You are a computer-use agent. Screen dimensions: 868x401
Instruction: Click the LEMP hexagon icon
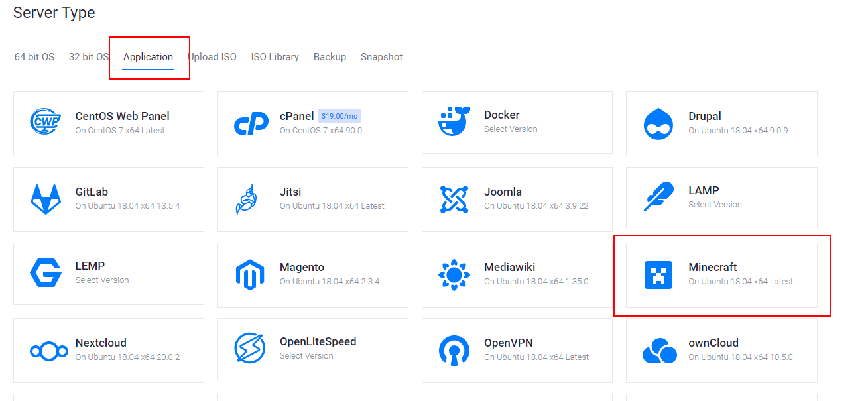coord(46,274)
